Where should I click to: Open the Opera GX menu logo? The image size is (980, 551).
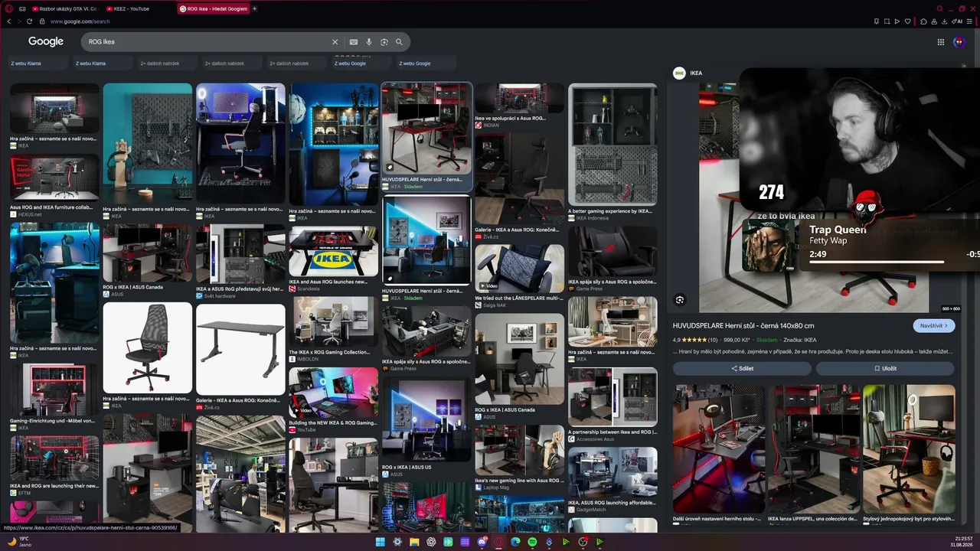[x=8, y=8]
